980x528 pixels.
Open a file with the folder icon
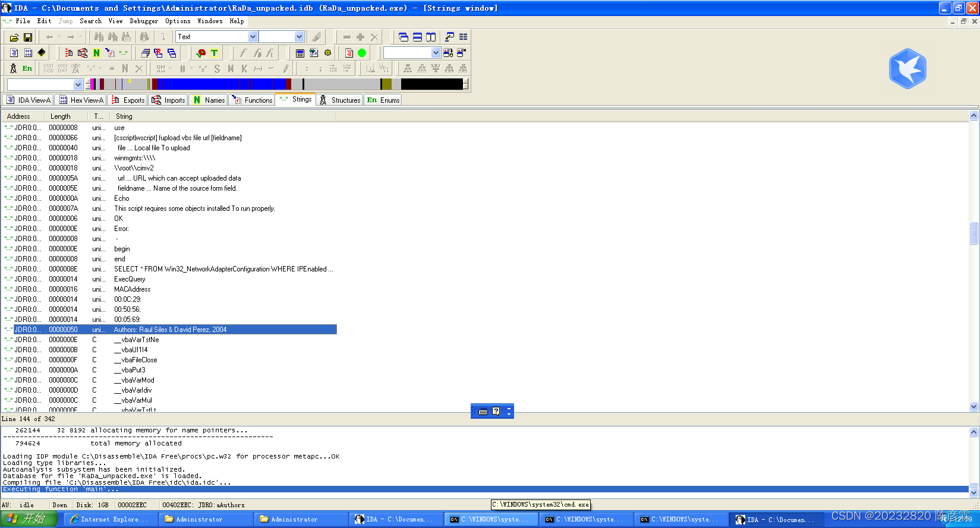(14, 37)
